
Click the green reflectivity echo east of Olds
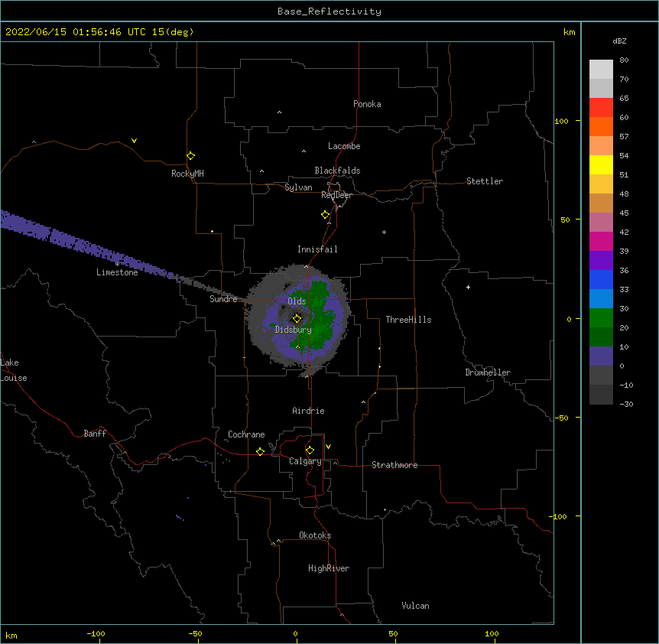pyautogui.click(x=320, y=315)
